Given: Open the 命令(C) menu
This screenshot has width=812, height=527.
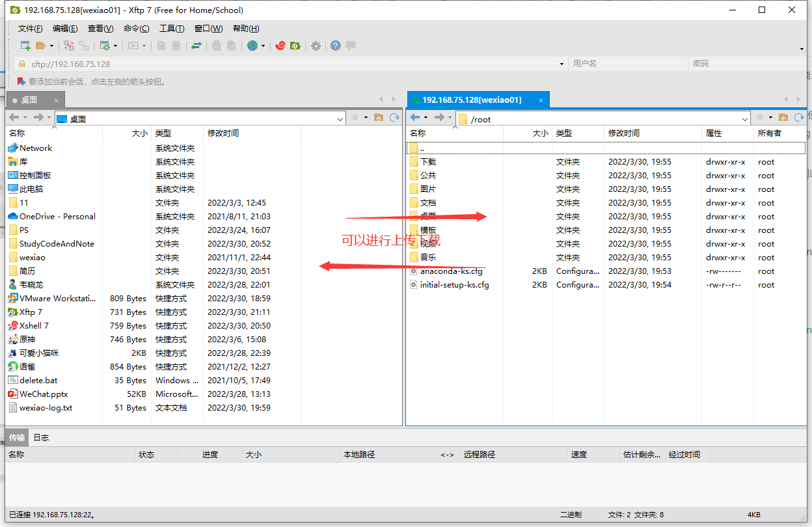Looking at the screenshot, I should [x=136, y=29].
